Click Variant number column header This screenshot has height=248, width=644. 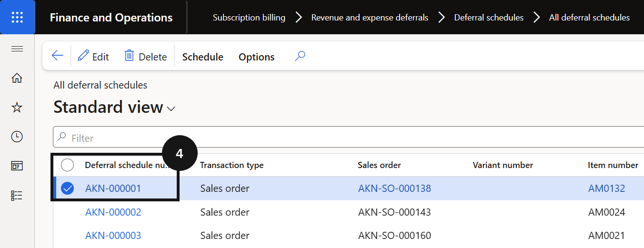coord(503,165)
